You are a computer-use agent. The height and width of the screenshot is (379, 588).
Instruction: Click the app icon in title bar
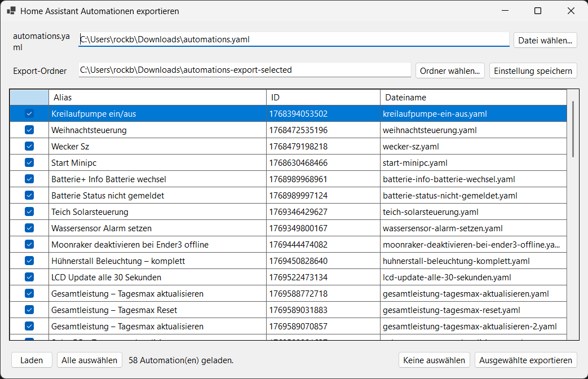click(x=11, y=11)
